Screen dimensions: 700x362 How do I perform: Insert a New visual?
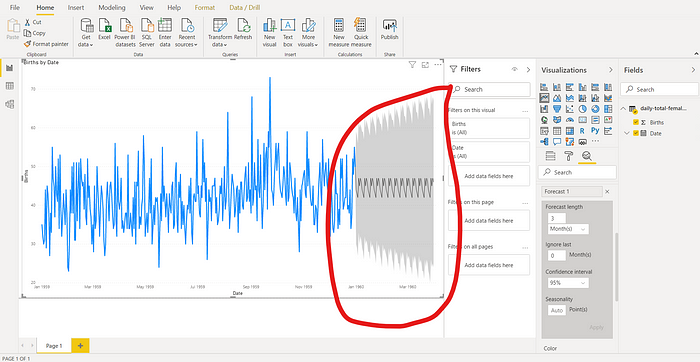(x=270, y=33)
